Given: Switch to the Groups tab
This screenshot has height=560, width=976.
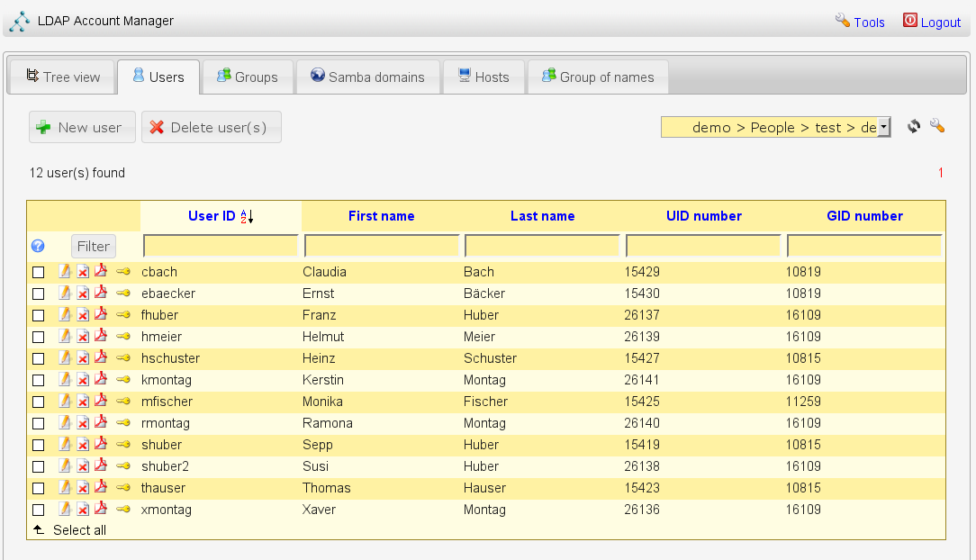Looking at the screenshot, I should 248,77.
